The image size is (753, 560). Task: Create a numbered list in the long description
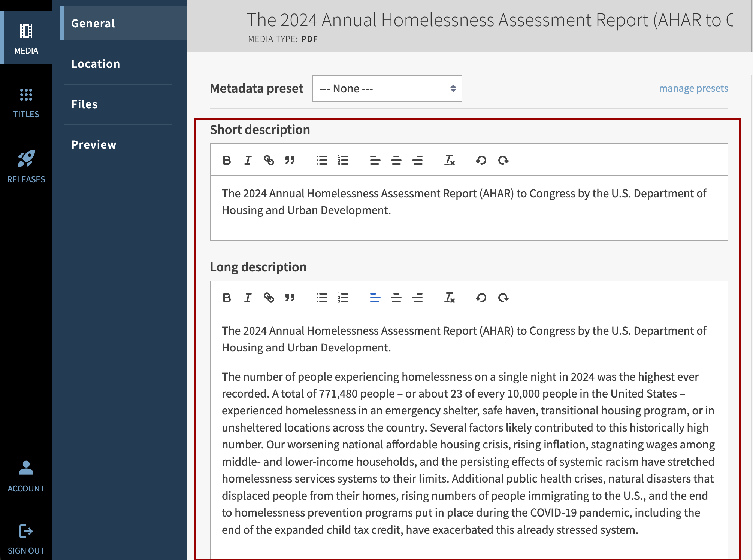pos(342,298)
